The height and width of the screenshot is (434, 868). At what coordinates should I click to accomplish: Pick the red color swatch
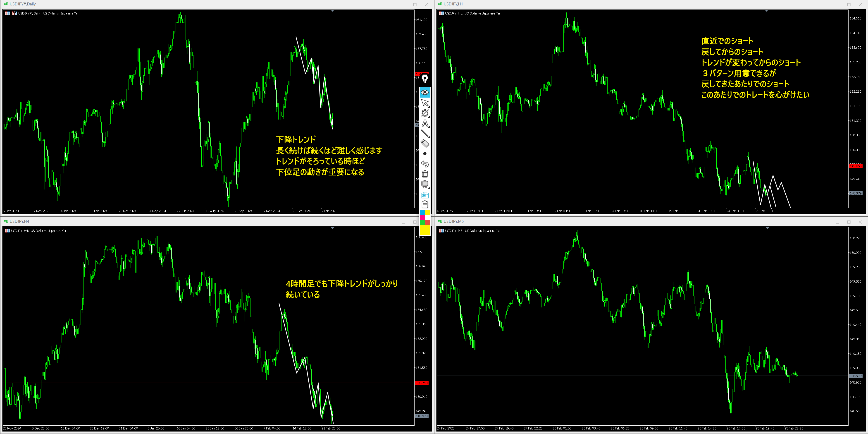tap(427, 222)
